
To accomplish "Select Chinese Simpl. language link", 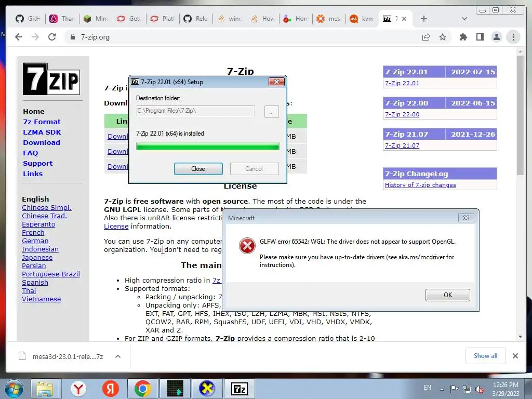I will pyautogui.click(x=46, y=207).
